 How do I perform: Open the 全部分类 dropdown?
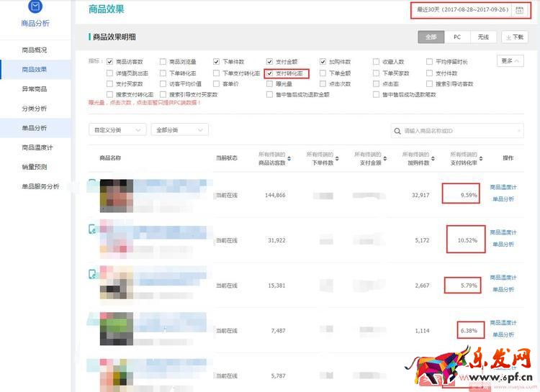pyautogui.click(x=179, y=129)
